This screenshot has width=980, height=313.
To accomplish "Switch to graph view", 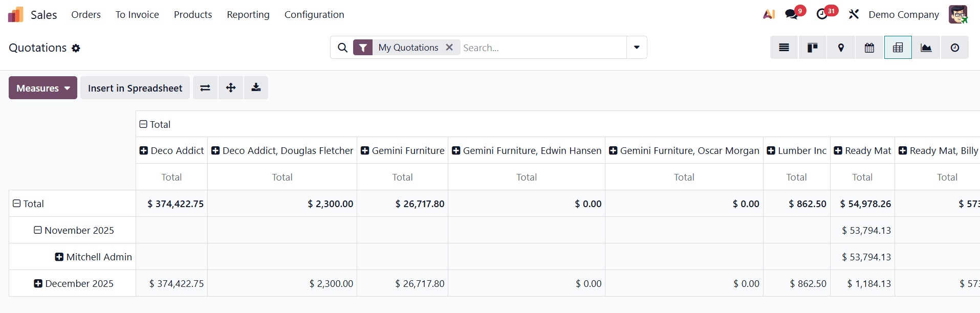I will pyautogui.click(x=926, y=48).
